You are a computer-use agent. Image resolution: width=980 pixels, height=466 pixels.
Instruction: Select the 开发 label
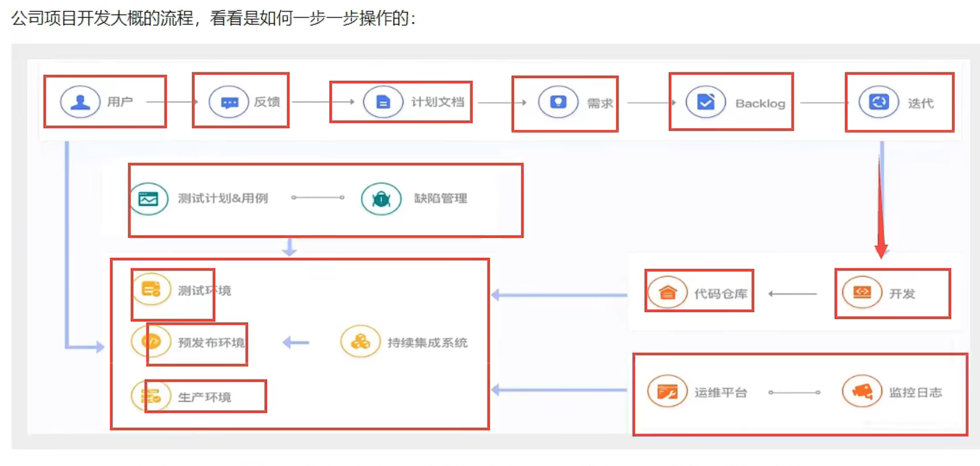(x=902, y=294)
